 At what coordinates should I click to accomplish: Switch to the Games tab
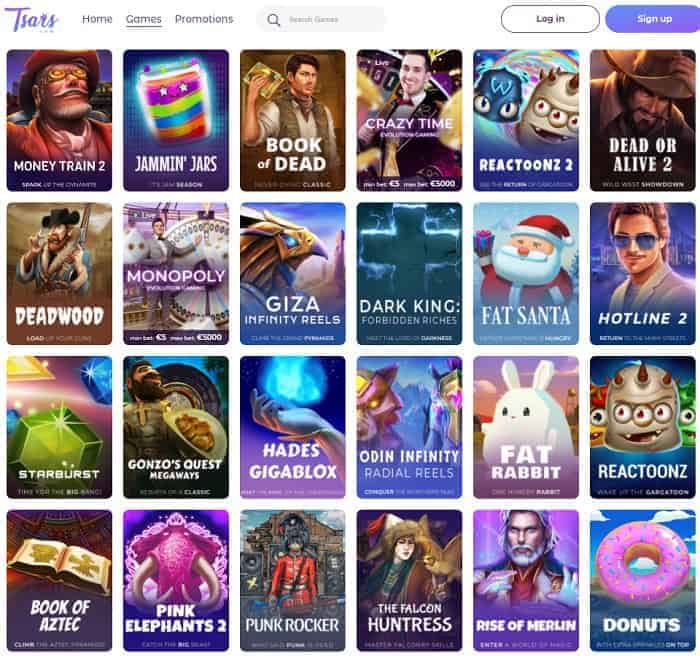[144, 19]
